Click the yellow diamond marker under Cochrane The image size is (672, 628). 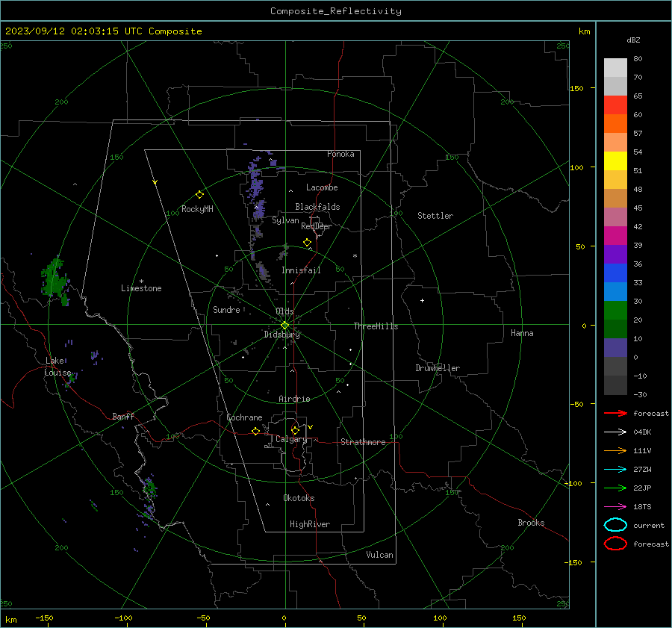[x=255, y=431]
